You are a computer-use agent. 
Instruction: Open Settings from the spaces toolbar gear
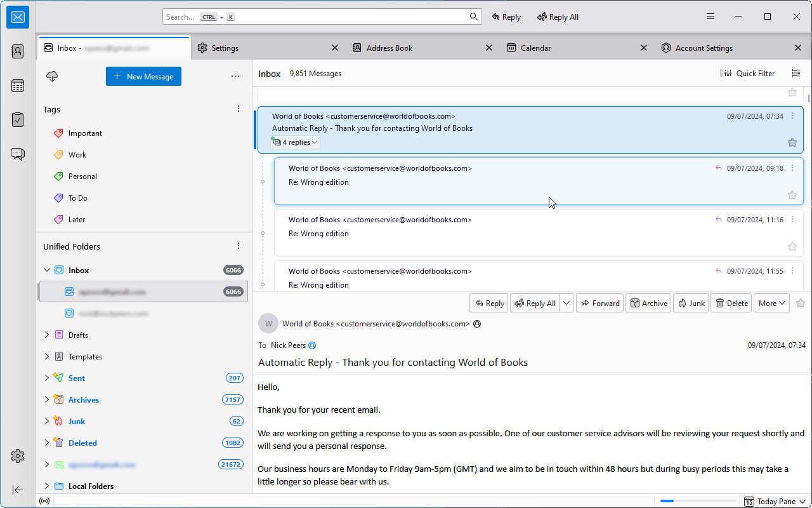(x=17, y=455)
